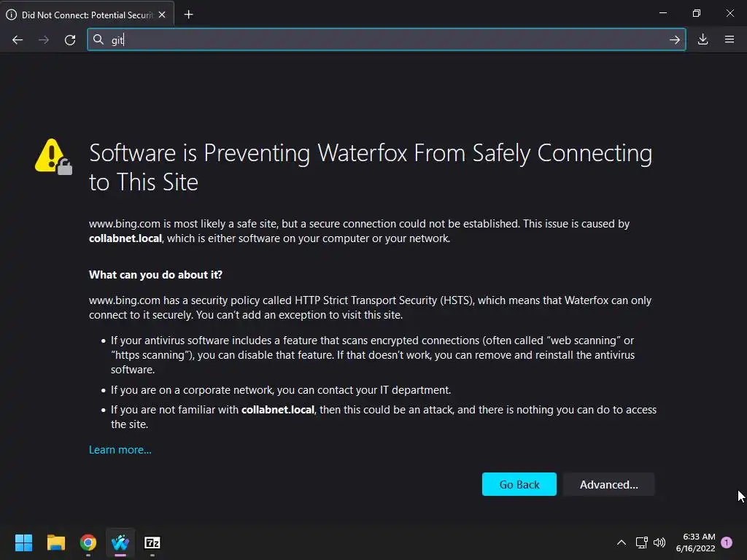Screen dimensions: 747x560
Task: Open the Windows Start menu
Action: click(23, 542)
